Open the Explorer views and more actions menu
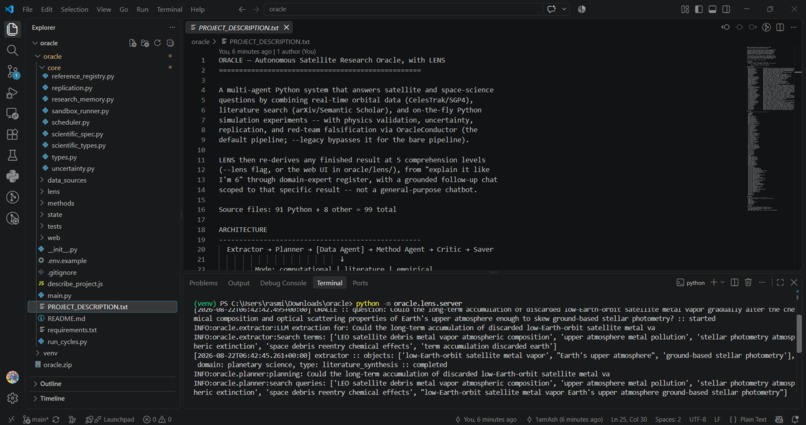 click(172, 28)
